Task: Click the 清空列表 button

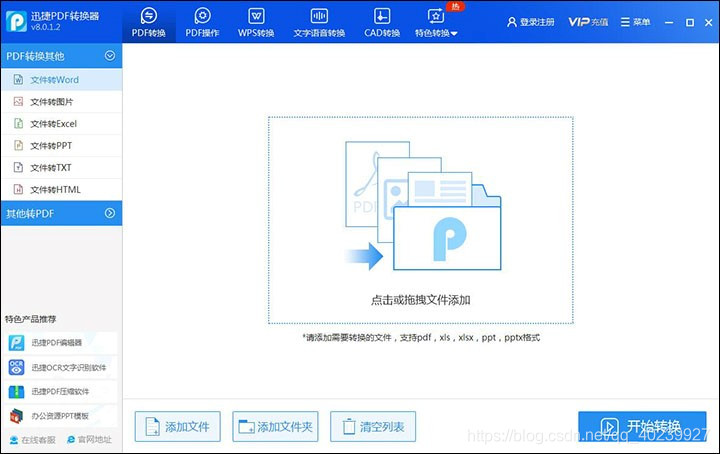Action: (x=373, y=426)
